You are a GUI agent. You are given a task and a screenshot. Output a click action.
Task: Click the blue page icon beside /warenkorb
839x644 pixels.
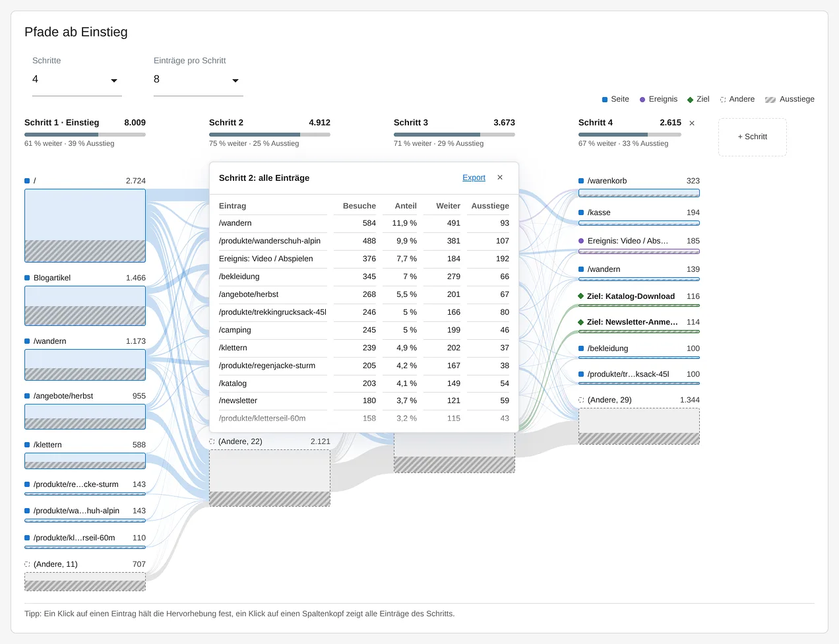(x=581, y=181)
